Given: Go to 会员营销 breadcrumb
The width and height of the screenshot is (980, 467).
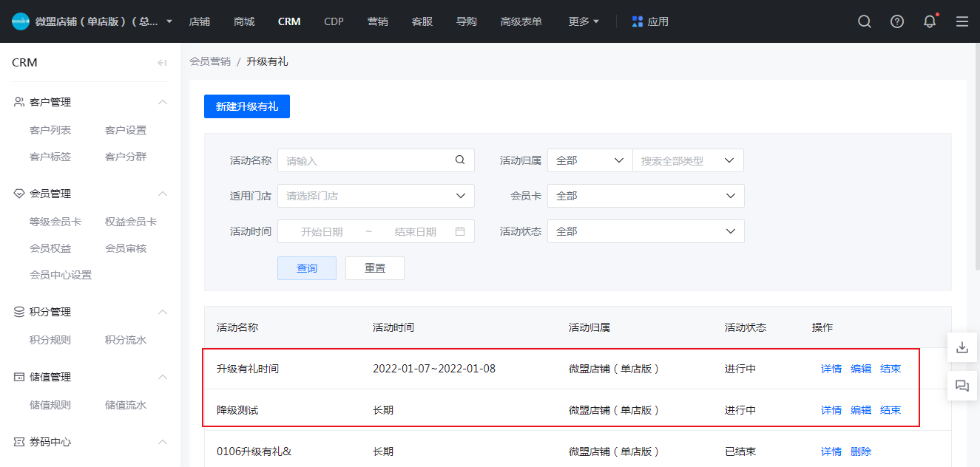Looking at the screenshot, I should 210,61.
